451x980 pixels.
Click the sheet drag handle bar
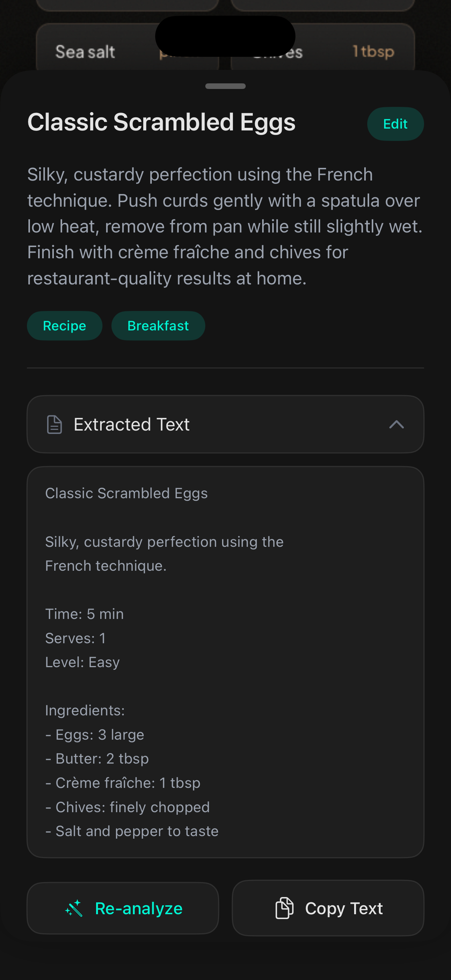coord(225,86)
